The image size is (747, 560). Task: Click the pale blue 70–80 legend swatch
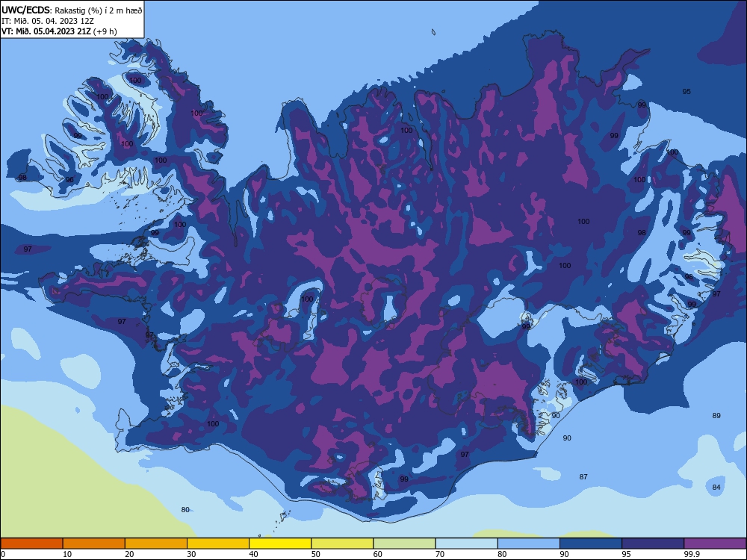466,544
